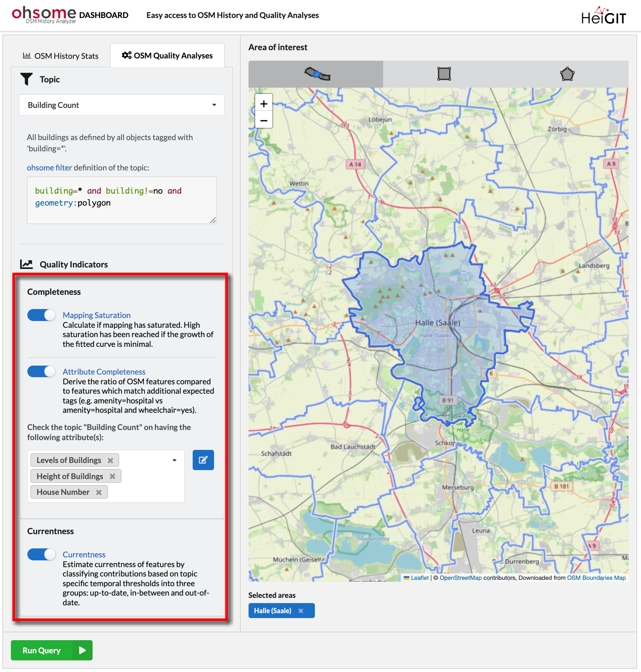This screenshot has width=641, height=672.
Task: Click the A 14 highway shield on map
Action: click(355, 164)
